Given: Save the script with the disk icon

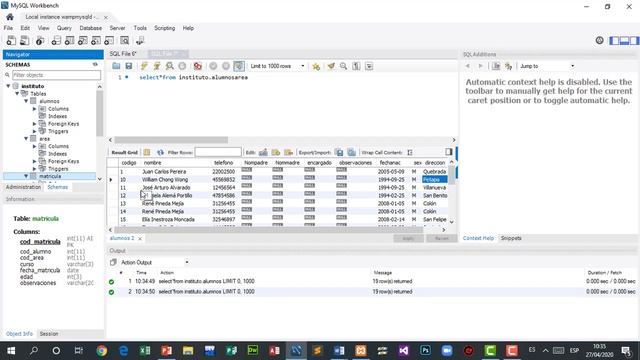Looking at the screenshot, I should click(129, 66).
